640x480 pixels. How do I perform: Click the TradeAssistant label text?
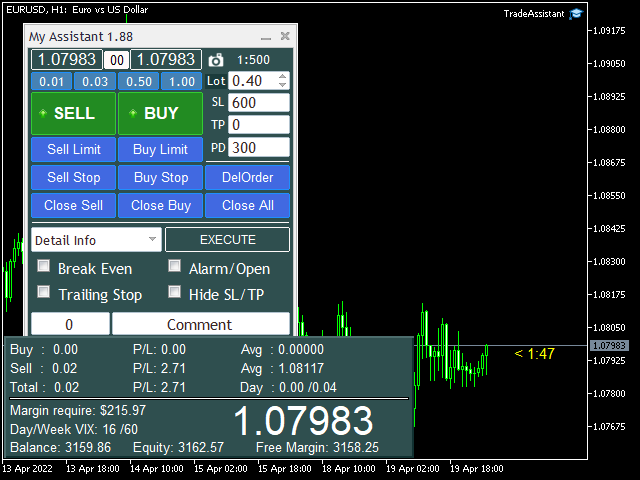click(533, 14)
